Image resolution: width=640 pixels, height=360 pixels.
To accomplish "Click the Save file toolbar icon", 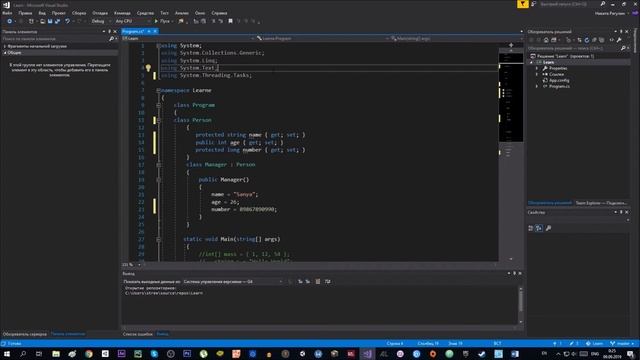I will [50, 21].
